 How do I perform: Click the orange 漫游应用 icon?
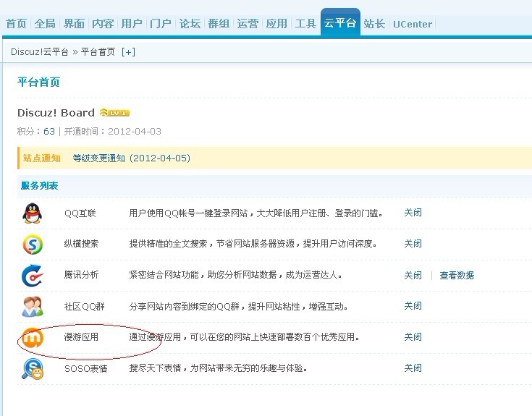pos(33,337)
